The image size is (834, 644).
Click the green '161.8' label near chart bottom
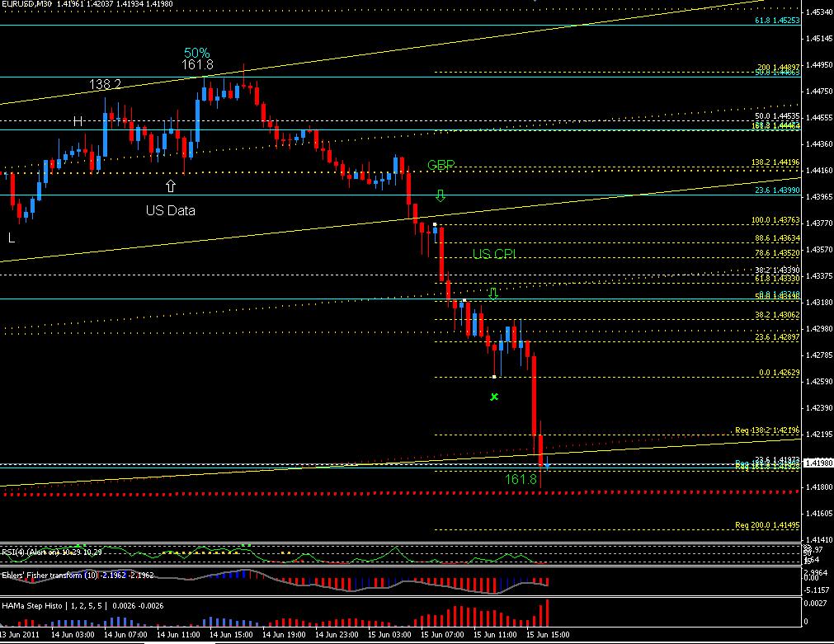click(x=521, y=480)
